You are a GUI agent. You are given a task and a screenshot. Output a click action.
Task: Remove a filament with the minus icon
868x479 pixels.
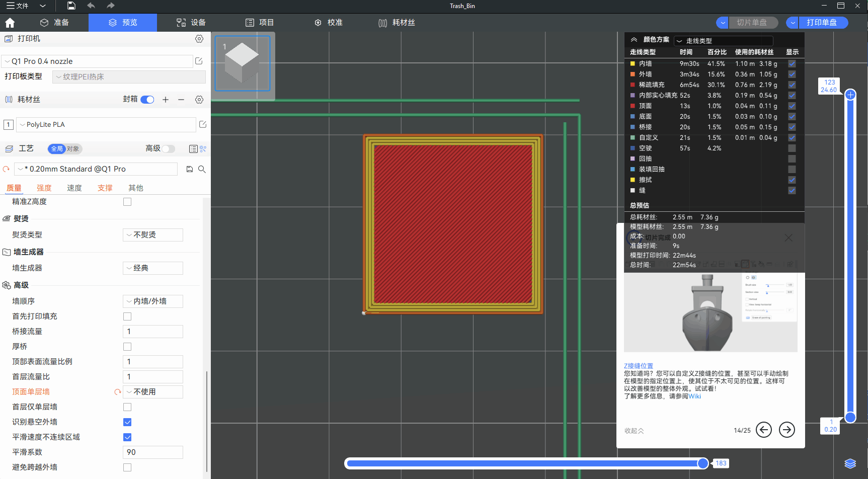(181, 100)
